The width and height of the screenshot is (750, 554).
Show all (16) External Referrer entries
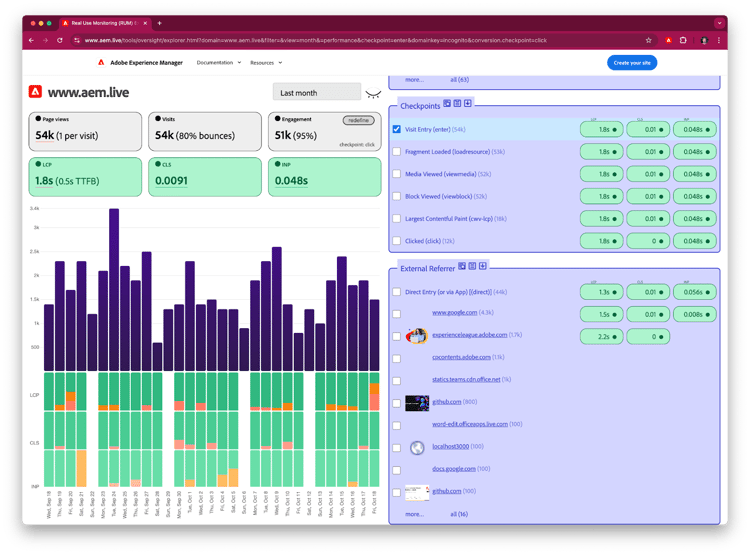459,514
